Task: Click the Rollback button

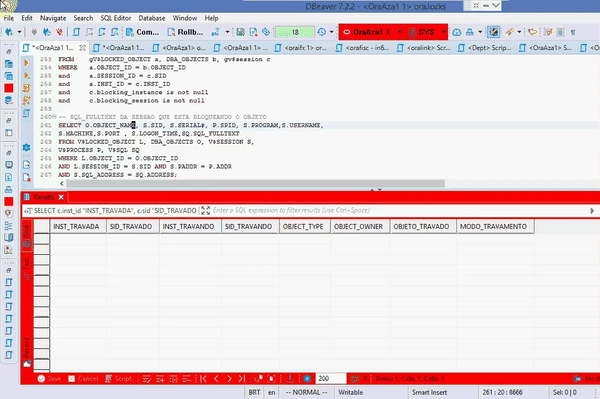Action: [x=185, y=32]
